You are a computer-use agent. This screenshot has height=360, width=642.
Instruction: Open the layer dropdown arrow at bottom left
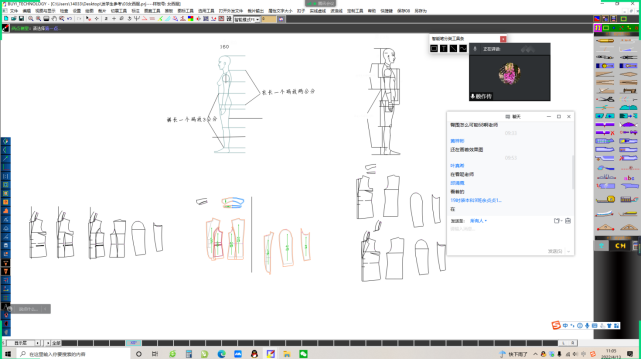tap(38, 343)
